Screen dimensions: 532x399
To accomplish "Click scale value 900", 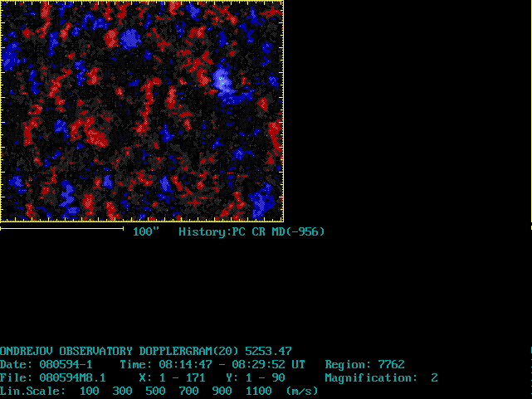I will pyautogui.click(x=222, y=391).
